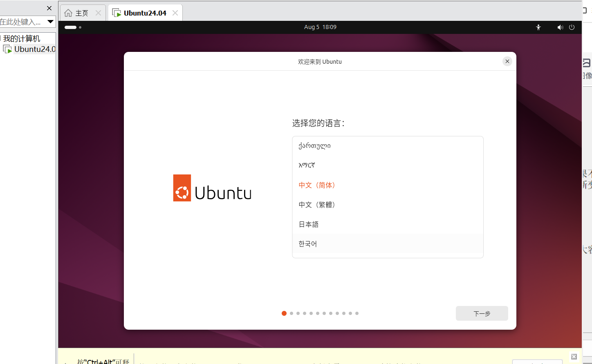The image size is (592, 364).
Task: Click the last page indicator dot
Action: coord(357,313)
